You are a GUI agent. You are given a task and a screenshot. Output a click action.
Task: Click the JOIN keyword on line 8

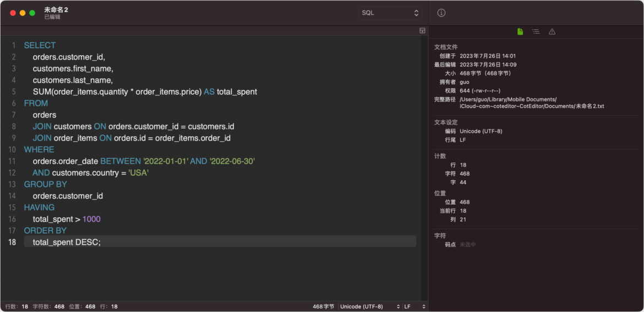[x=42, y=126]
